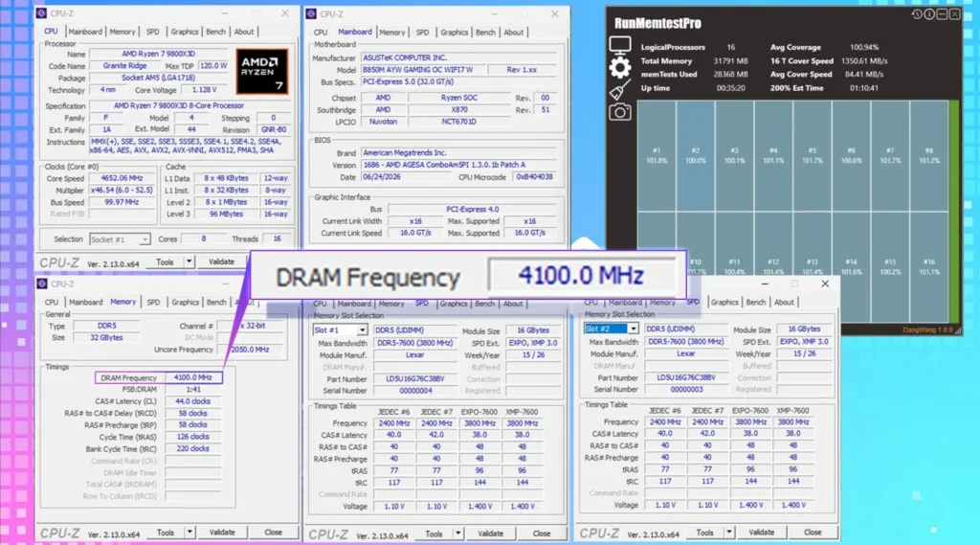Open Bench tab in CPU window
980x545 pixels.
click(215, 32)
